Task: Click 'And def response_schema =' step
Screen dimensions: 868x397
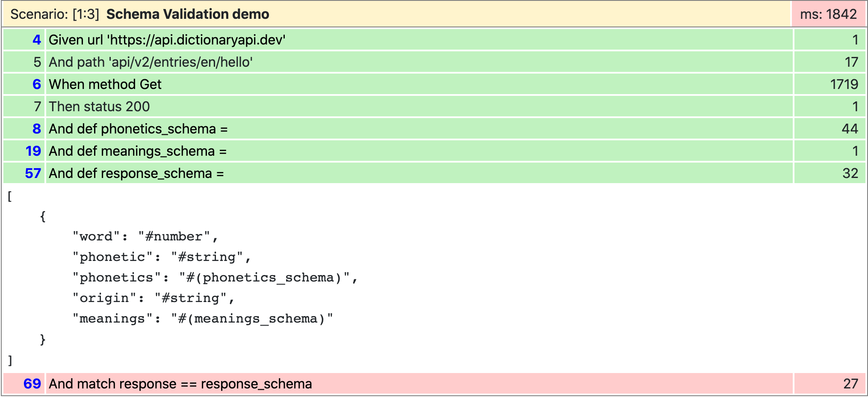Action: (136, 173)
